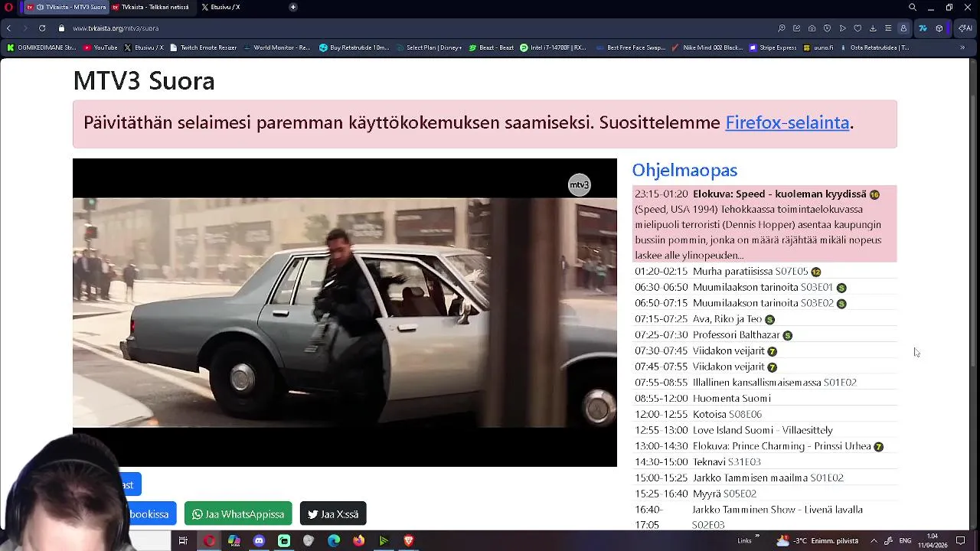Select Murha paratiisissa S07E05 listing

pyautogui.click(x=764, y=272)
